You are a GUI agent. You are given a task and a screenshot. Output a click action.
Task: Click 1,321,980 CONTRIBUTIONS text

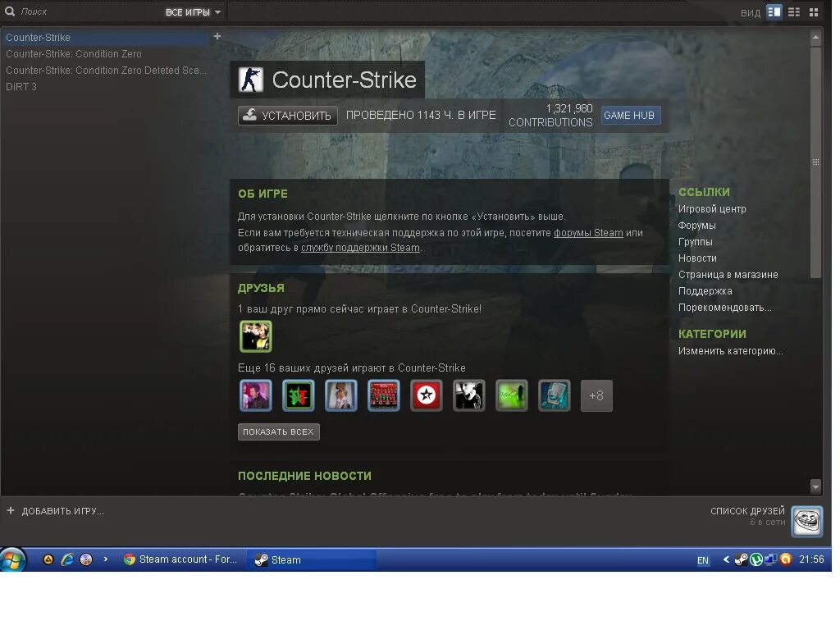(x=550, y=115)
